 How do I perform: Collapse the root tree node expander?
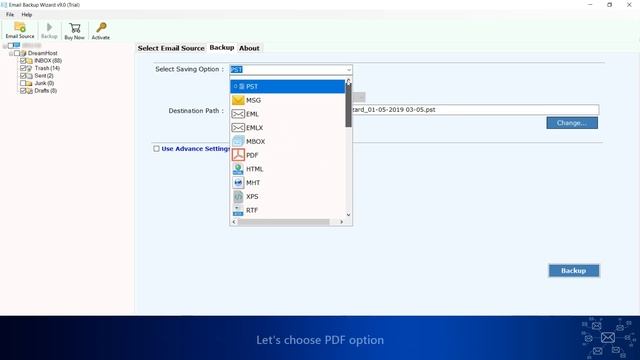[4, 46]
